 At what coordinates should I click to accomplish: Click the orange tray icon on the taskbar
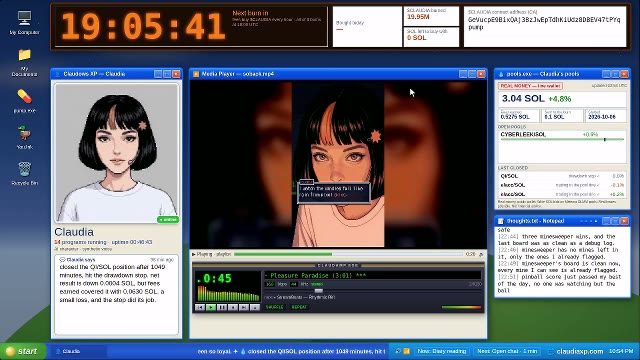tap(407, 351)
